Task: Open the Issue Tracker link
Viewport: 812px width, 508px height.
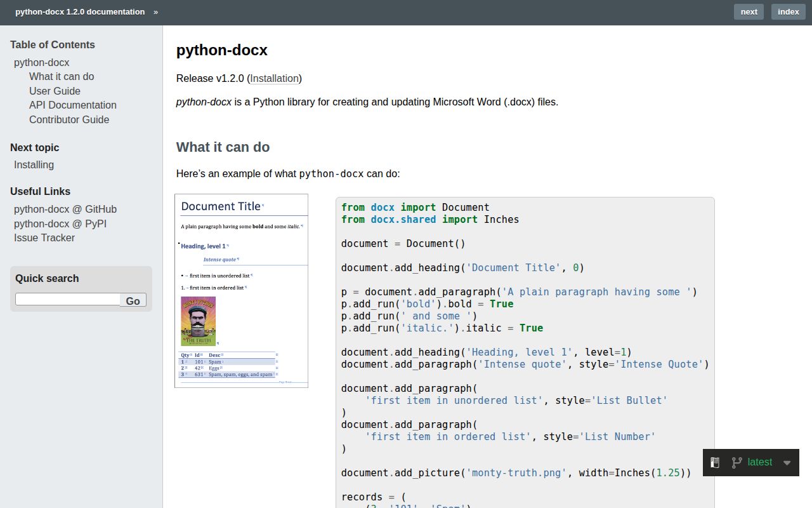Action: coord(44,237)
